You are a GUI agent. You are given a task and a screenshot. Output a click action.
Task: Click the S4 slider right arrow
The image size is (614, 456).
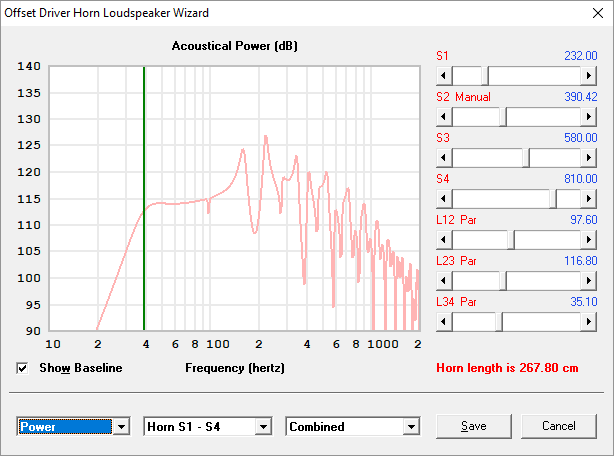[x=589, y=199]
